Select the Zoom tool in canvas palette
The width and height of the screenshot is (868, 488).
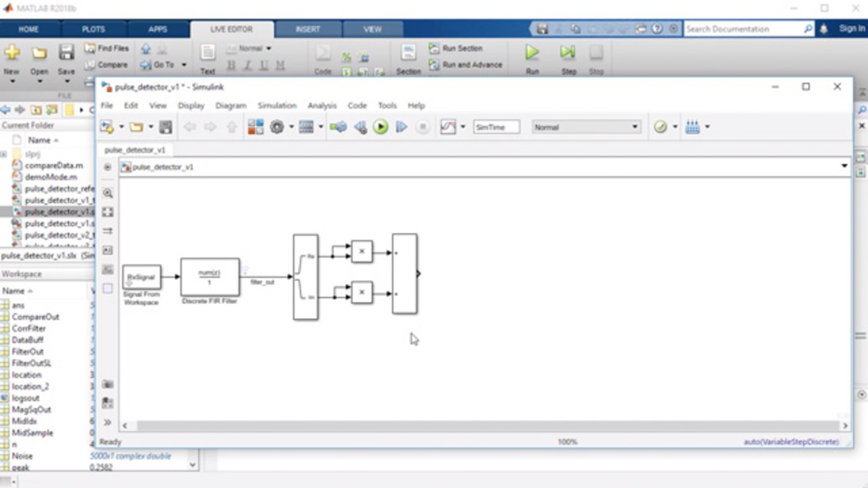(108, 193)
